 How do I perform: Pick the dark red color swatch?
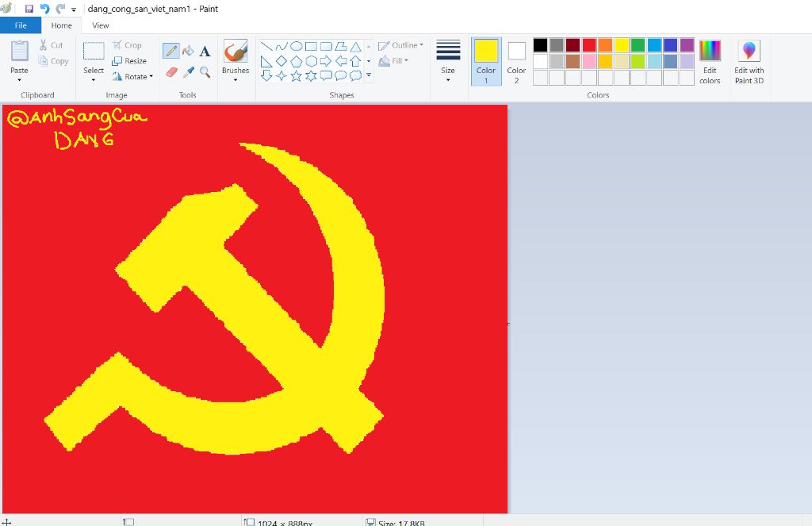[573, 45]
